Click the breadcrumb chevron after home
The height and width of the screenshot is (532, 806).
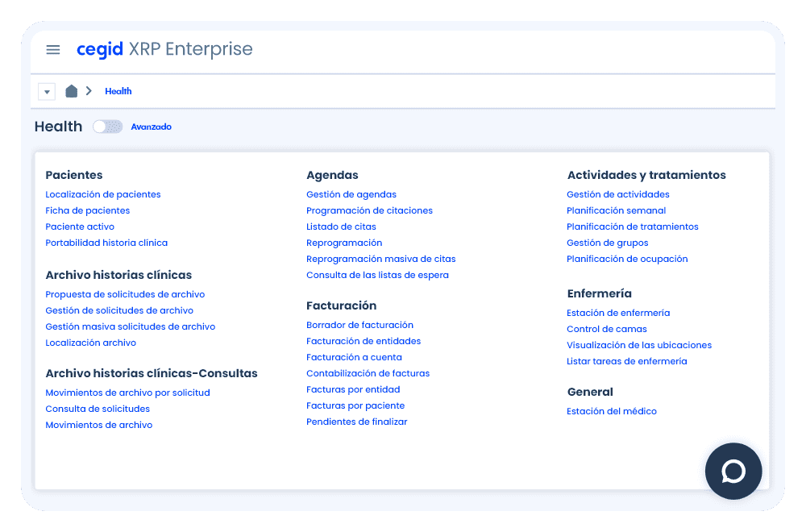pyautogui.click(x=89, y=91)
